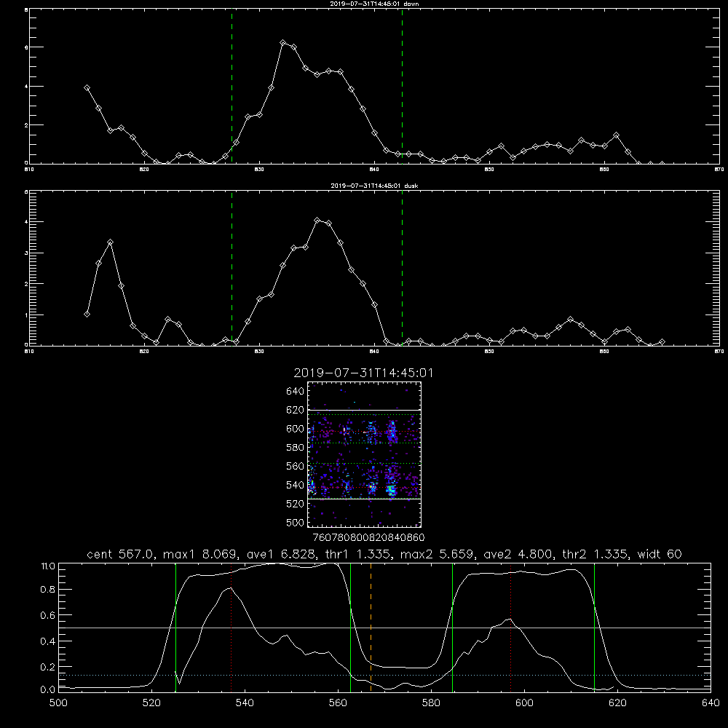Click the '2019-07-31T14:45:01 dusk' plot title
The image size is (728, 728).
(374, 186)
